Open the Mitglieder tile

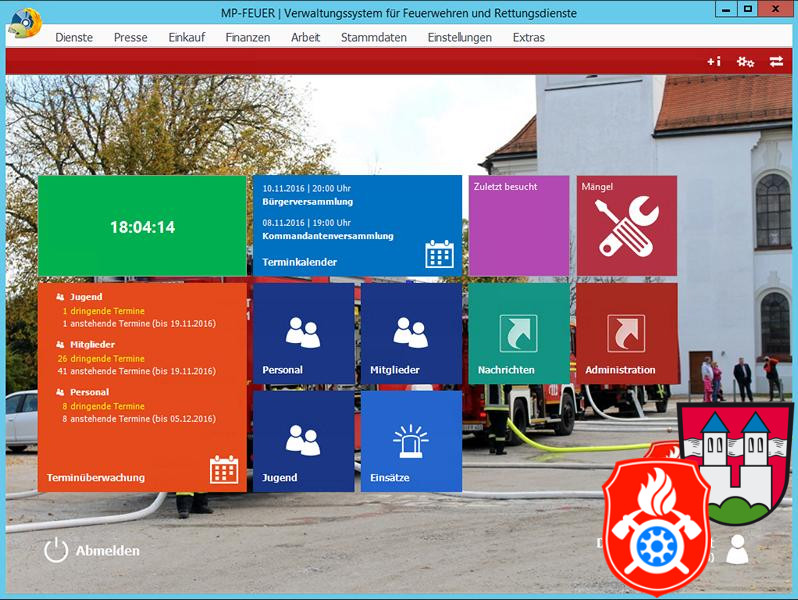[411, 334]
